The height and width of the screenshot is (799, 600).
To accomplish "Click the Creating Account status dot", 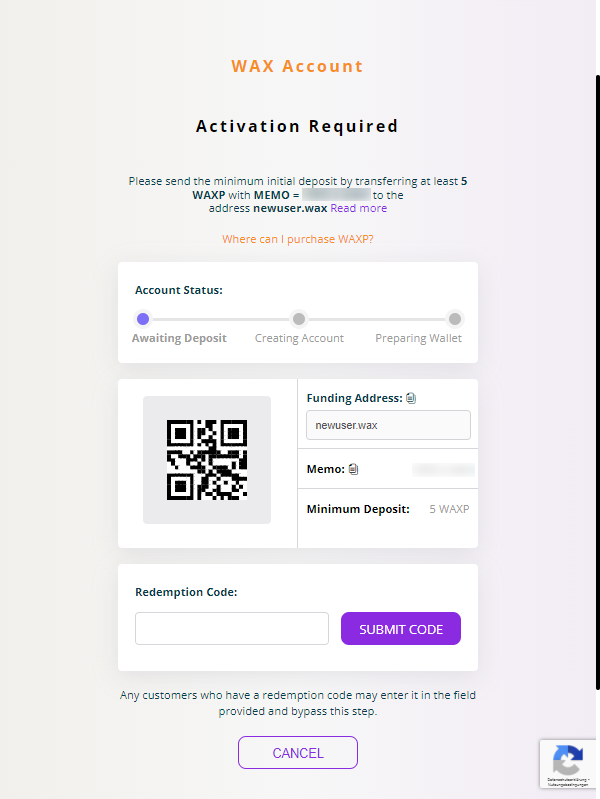I will coord(298,319).
